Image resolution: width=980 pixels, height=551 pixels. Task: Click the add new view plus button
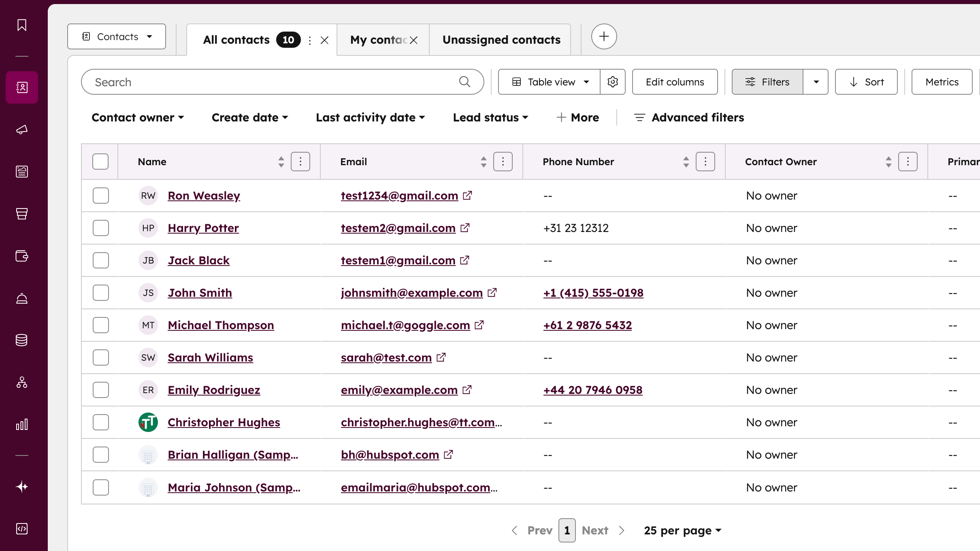604,36
